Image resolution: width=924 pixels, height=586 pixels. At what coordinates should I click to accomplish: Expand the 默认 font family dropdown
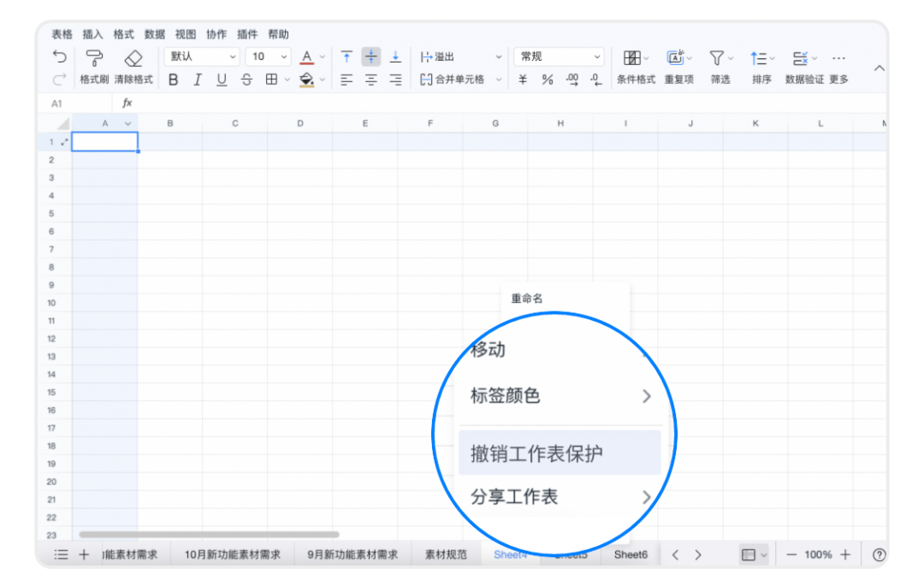click(203, 57)
